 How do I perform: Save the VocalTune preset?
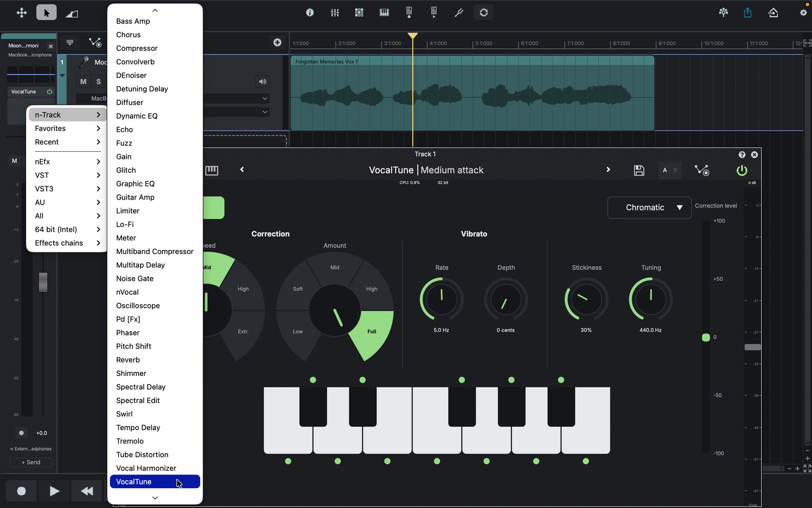(639, 170)
